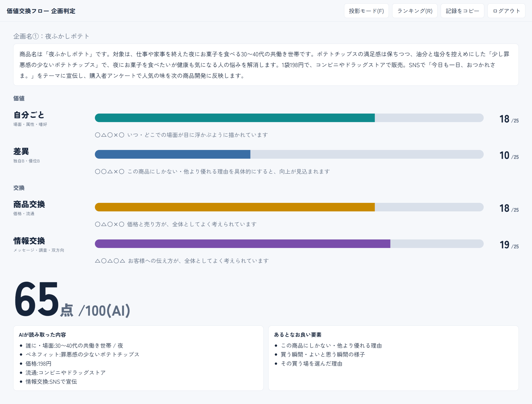Click 記録をコピー to copy the record

pos(462,11)
